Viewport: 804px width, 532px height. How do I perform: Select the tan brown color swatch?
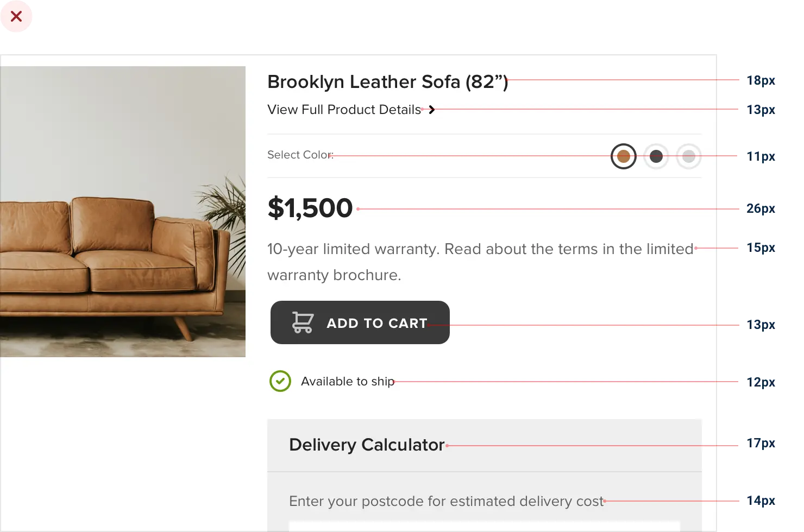coord(623,156)
